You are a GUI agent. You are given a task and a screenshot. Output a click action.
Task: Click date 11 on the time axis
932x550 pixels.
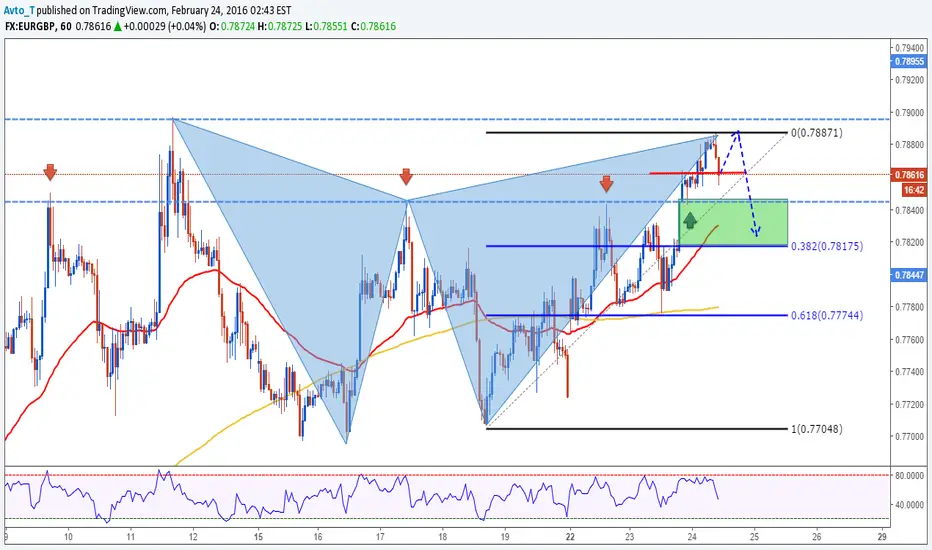pyautogui.click(x=131, y=536)
